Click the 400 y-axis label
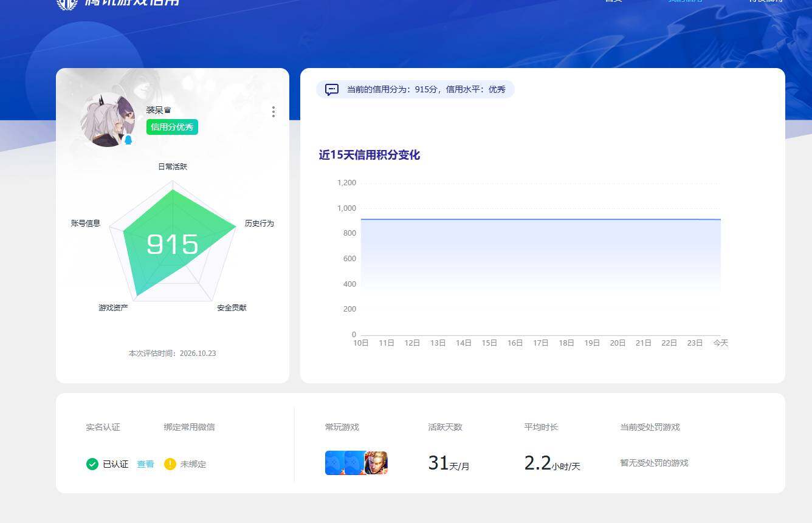Screen dimensions: 812x523 (349, 284)
